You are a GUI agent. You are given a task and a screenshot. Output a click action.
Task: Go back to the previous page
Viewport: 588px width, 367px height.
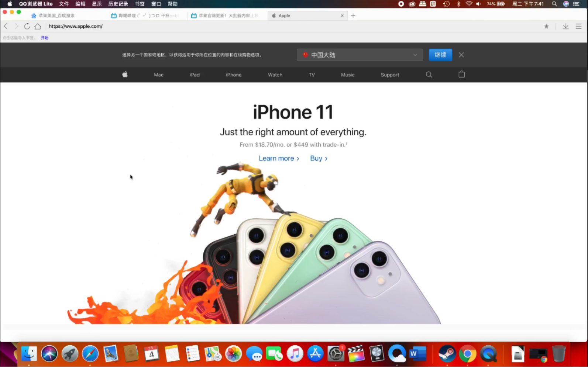(6, 26)
